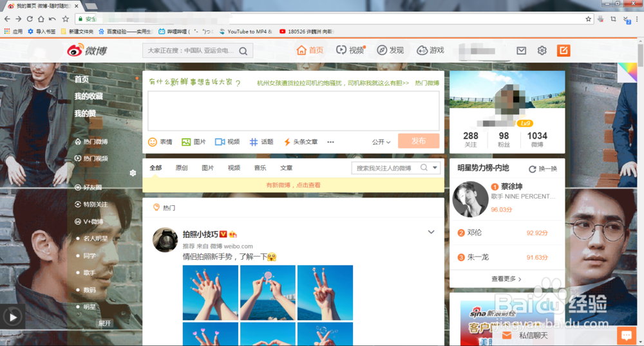This screenshot has width=644, height=346.
Task: Open the 1034 微博 posts count
Action: [537, 139]
